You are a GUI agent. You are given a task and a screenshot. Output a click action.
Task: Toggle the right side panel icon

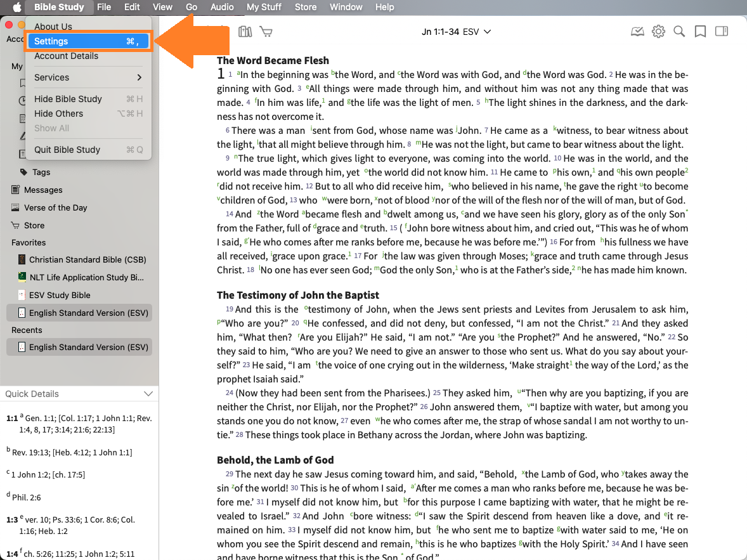click(x=721, y=32)
